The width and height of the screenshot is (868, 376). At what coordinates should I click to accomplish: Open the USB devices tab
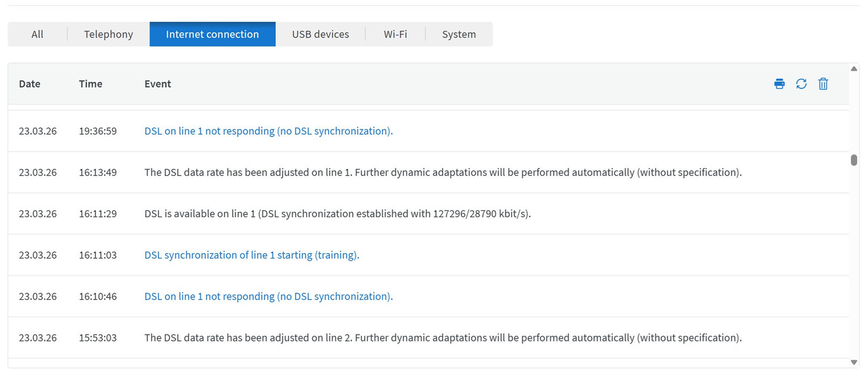click(320, 35)
